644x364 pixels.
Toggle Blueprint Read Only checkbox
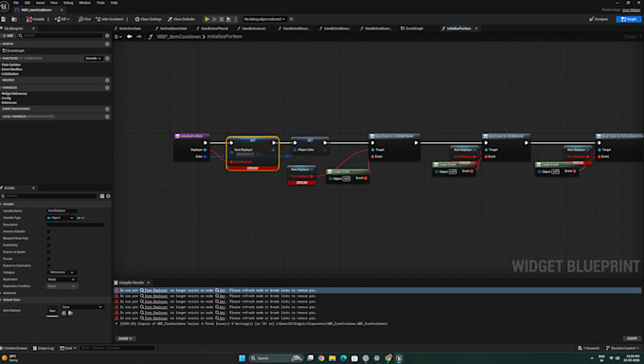pos(48,238)
